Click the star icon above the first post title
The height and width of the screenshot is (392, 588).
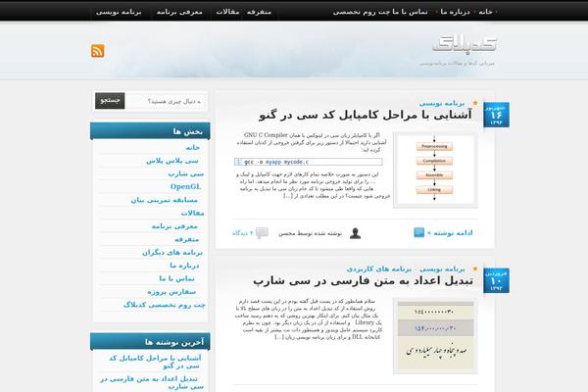(x=475, y=103)
